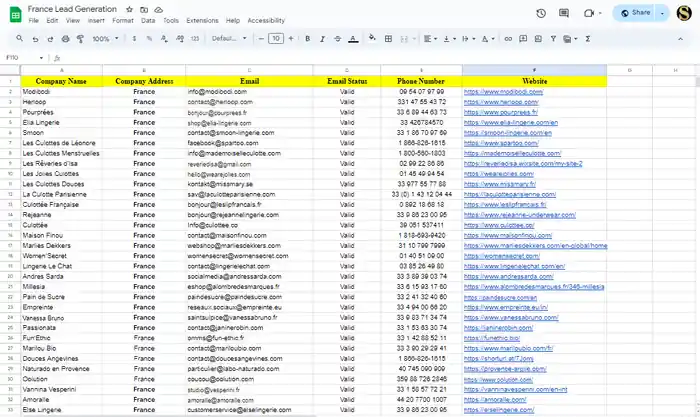Viewport: 700px width, 417px height.
Task: Click the Insert link icon
Action: [508, 39]
